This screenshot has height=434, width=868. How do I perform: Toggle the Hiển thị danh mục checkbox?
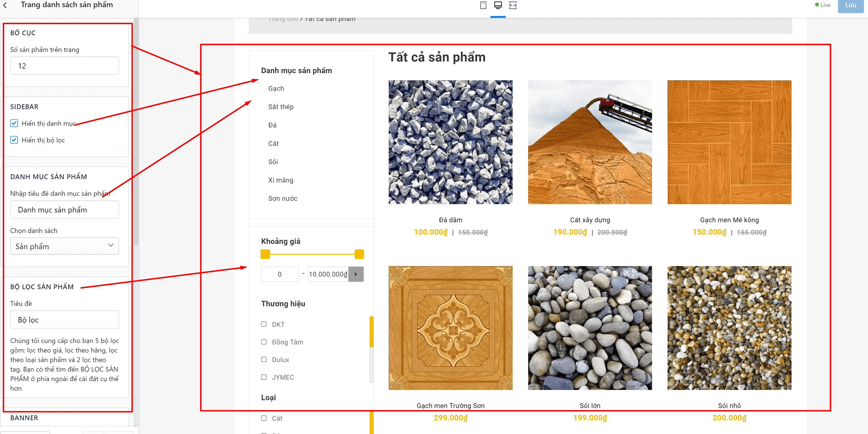(14, 123)
